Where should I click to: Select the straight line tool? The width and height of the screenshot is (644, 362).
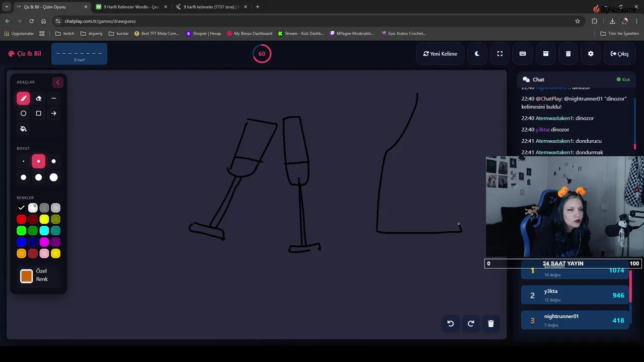click(x=54, y=99)
